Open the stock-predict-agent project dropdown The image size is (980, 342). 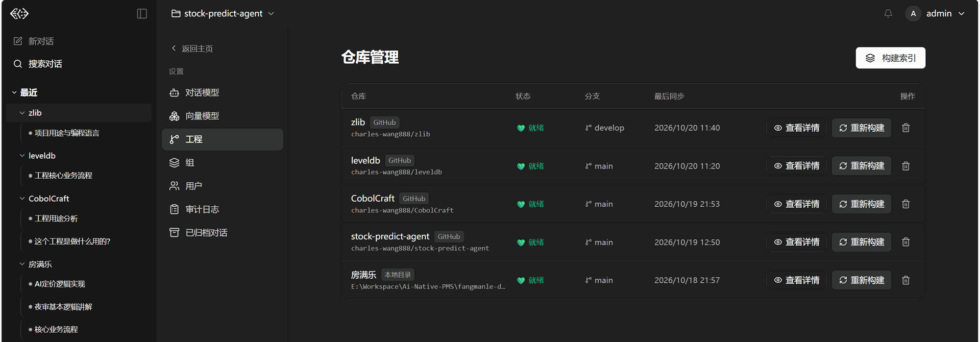click(x=223, y=14)
